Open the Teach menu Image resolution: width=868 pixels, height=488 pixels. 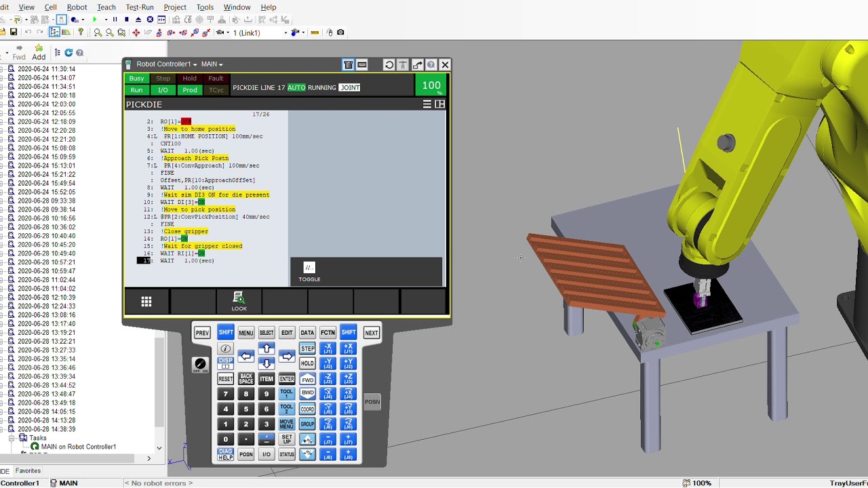click(x=106, y=7)
